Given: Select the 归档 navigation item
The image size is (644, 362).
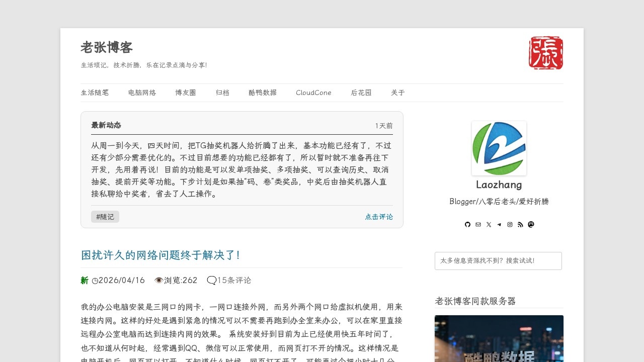Looking at the screenshot, I should click(222, 93).
